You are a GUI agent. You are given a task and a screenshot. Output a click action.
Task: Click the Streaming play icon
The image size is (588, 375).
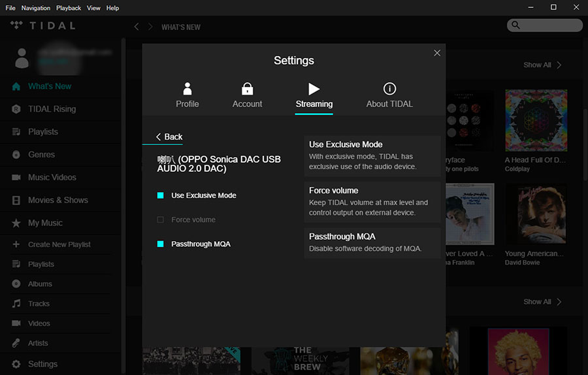314,89
